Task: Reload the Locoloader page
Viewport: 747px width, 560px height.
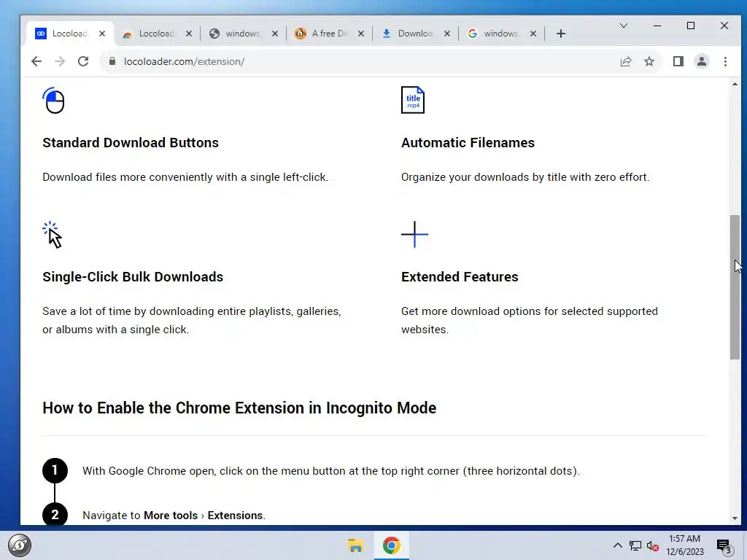Action: (x=83, y=61)
